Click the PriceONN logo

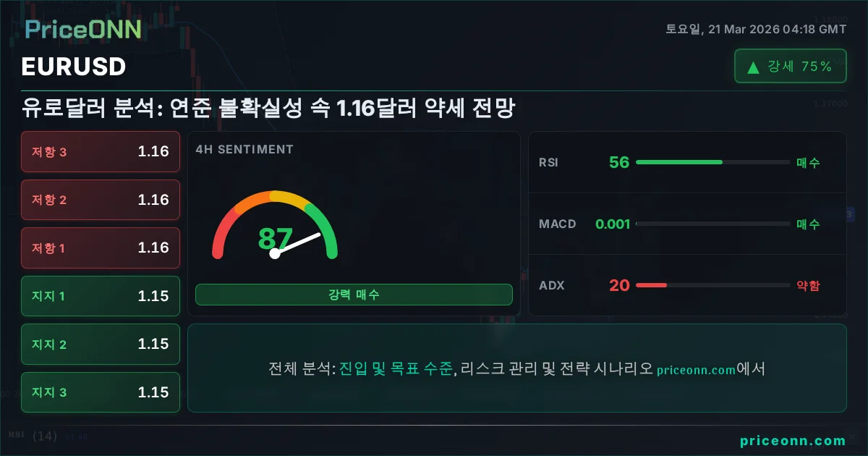point(82,30)
